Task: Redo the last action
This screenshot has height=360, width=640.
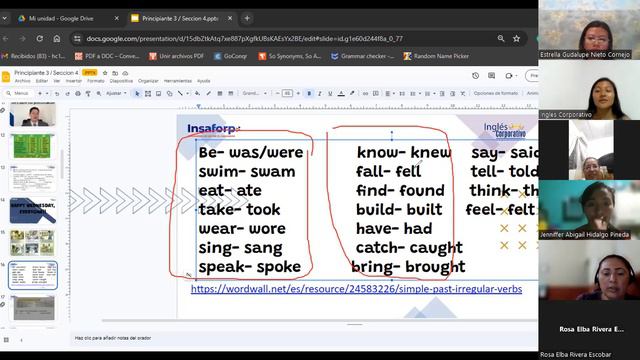Action: click(67, 93)
